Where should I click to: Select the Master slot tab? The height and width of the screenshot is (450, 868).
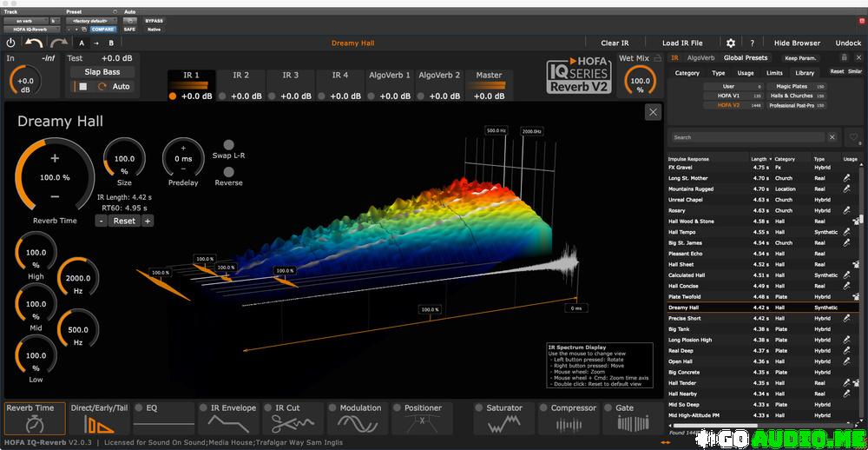[x=489, y=85]
